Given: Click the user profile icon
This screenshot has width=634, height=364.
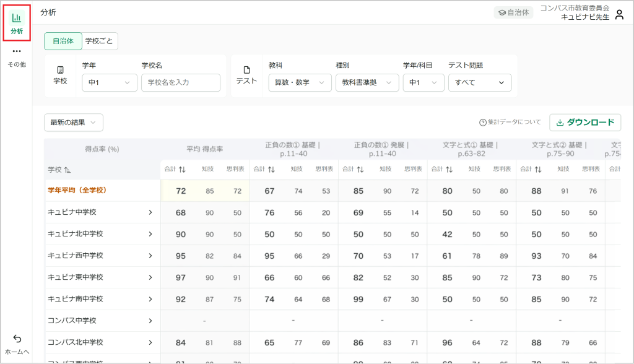Looking at the screenshot, I should [x=619, y=15].
